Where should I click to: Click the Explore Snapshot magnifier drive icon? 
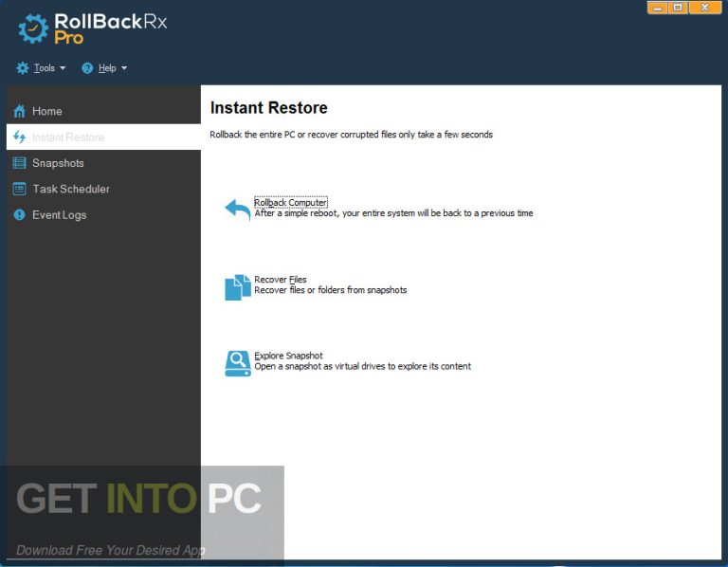click(238, 363)
